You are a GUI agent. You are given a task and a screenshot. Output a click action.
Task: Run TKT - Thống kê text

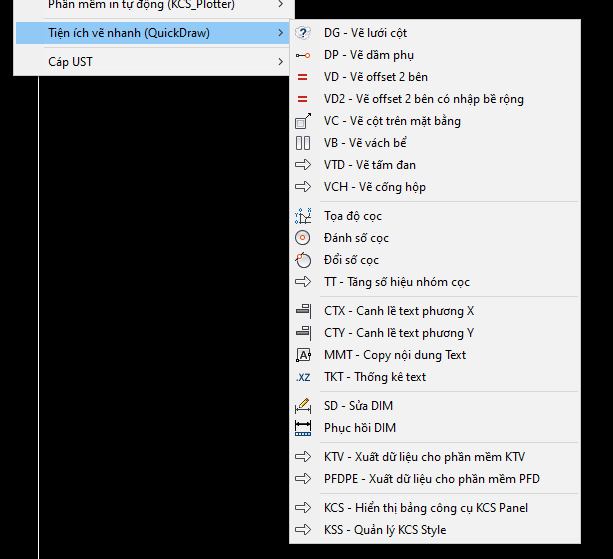coord(435,377)
